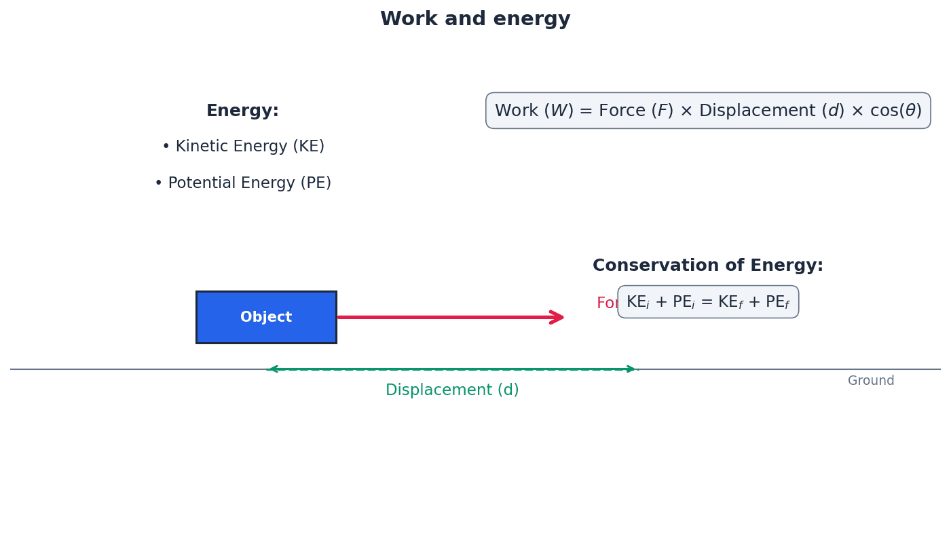Click the green Displacement arrow
This screenshot has height=560, width=951.
click(x=452, y=369)
